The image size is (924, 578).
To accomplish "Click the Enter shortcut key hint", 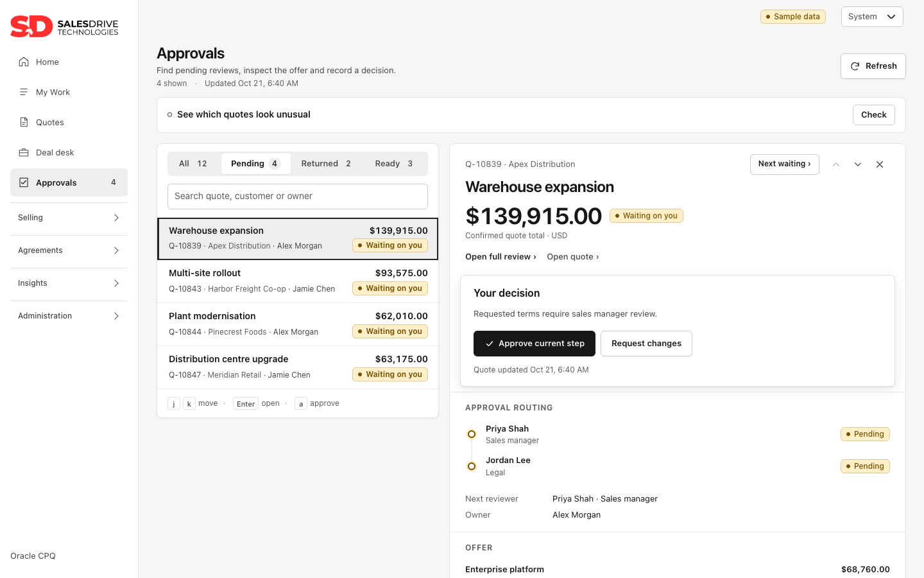I will (246, 404).
